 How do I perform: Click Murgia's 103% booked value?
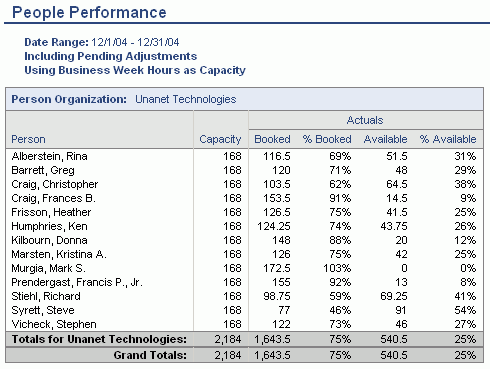point(337,268)
